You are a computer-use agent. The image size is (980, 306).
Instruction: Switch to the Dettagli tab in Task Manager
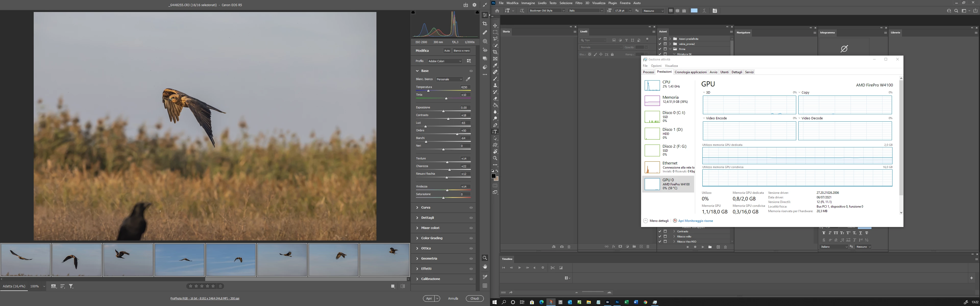(x=737, y=72)
